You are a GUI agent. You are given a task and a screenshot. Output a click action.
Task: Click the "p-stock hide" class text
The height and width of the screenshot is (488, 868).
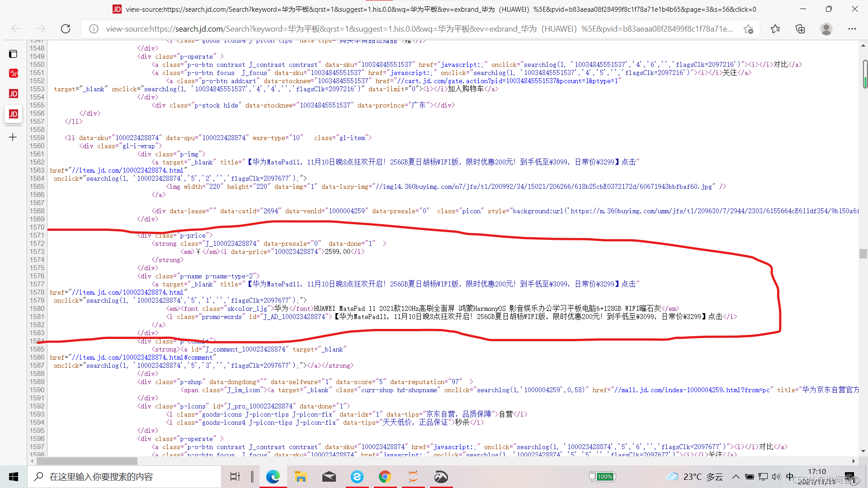216,105
